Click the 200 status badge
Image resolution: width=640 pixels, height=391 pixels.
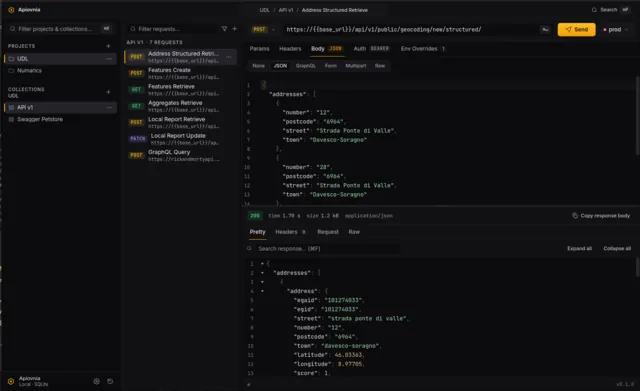(x=255, y=215)
